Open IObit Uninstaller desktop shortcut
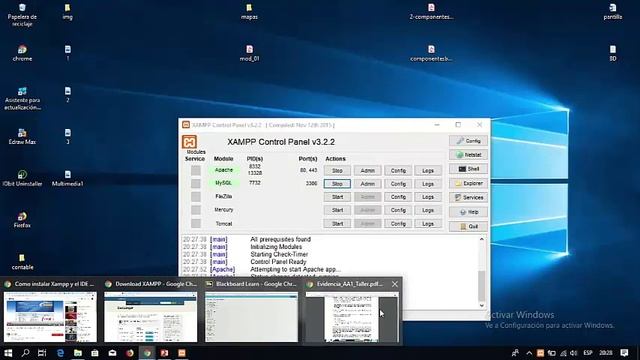Image resolution: width=640 pixels, height=360 pixels. [x=22, y=178]
